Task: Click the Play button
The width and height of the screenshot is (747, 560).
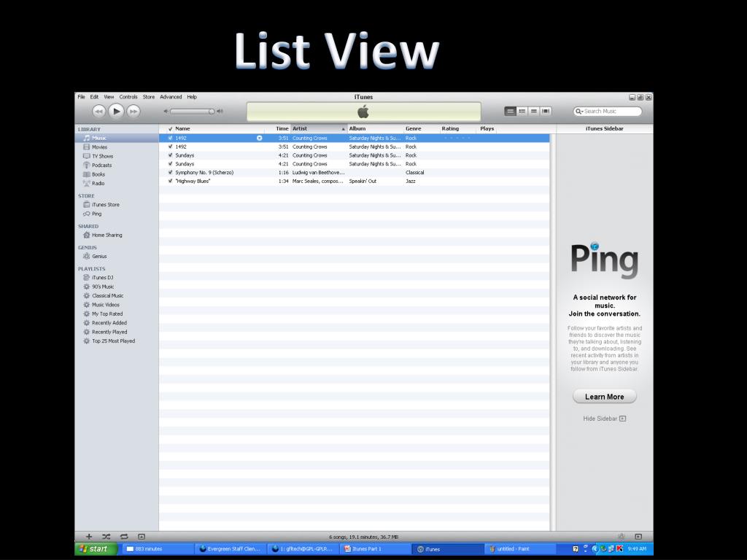Action: 116,112
